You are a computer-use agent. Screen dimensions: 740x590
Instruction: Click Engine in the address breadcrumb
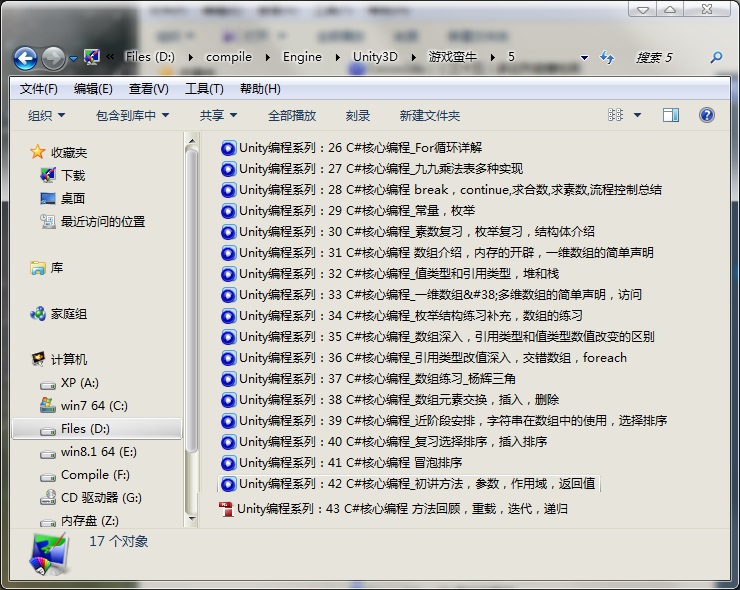pyautogui.click(x=302, y=57)
